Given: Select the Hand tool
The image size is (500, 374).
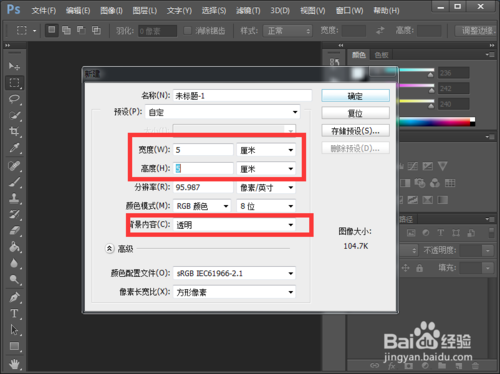Looking at the screenshot, I should [14, 364].
